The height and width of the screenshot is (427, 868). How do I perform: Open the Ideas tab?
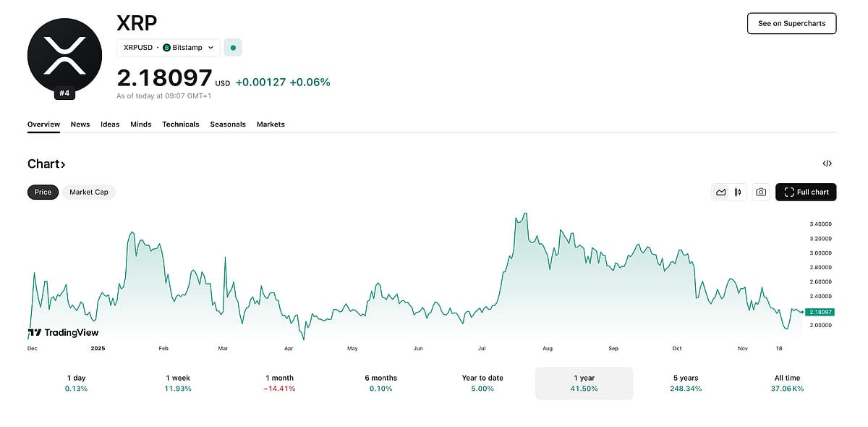click(x=110, y=124)
